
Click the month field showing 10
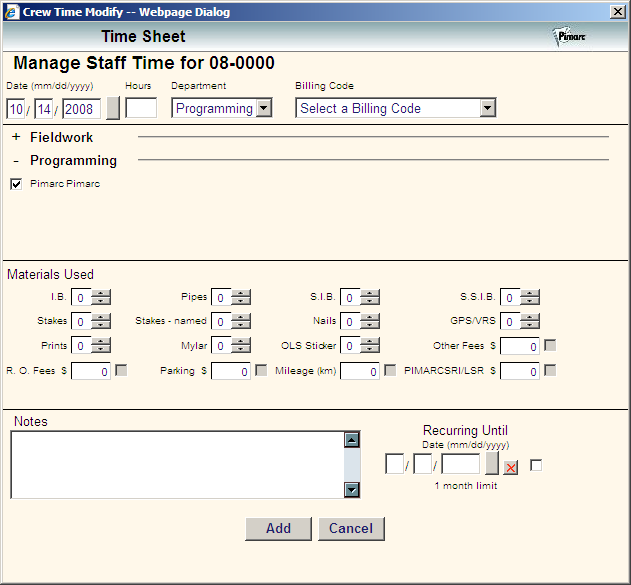16,109
